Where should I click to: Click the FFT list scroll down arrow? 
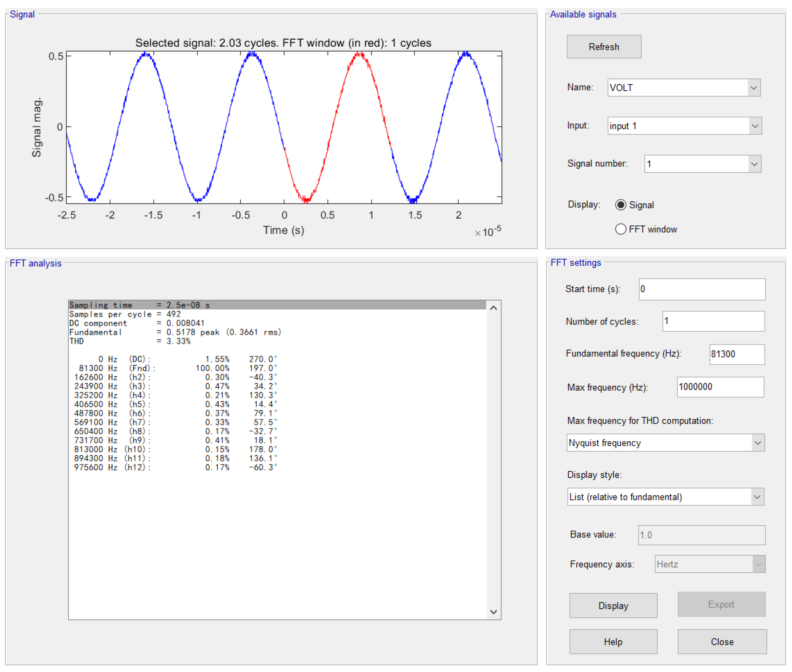[493, 612]
